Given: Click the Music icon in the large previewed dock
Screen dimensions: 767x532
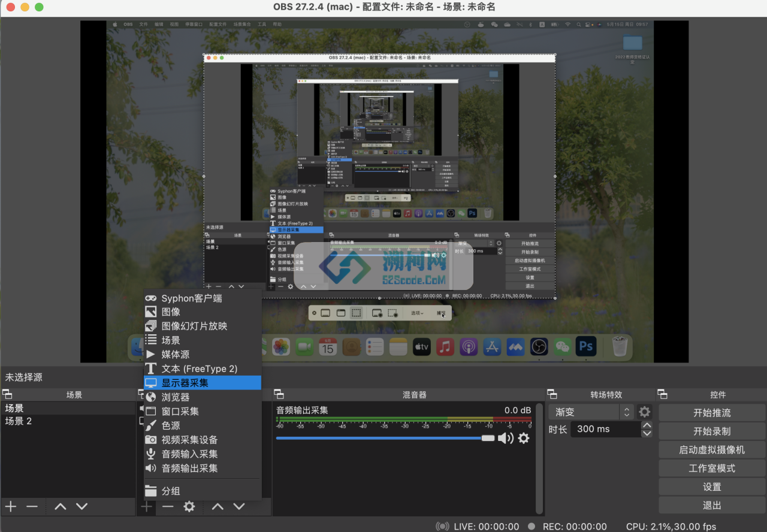Looking at the screenshot, I should [x=445, y=346].
